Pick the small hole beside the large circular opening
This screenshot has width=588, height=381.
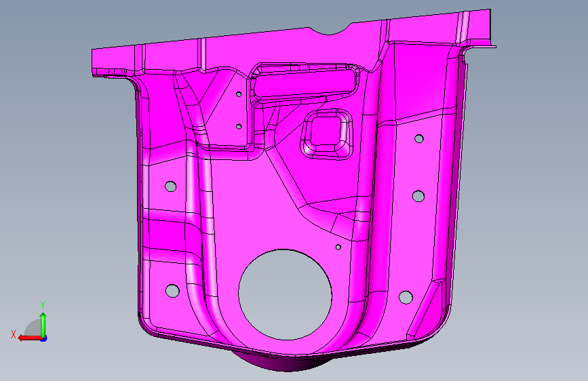point(338,247)
